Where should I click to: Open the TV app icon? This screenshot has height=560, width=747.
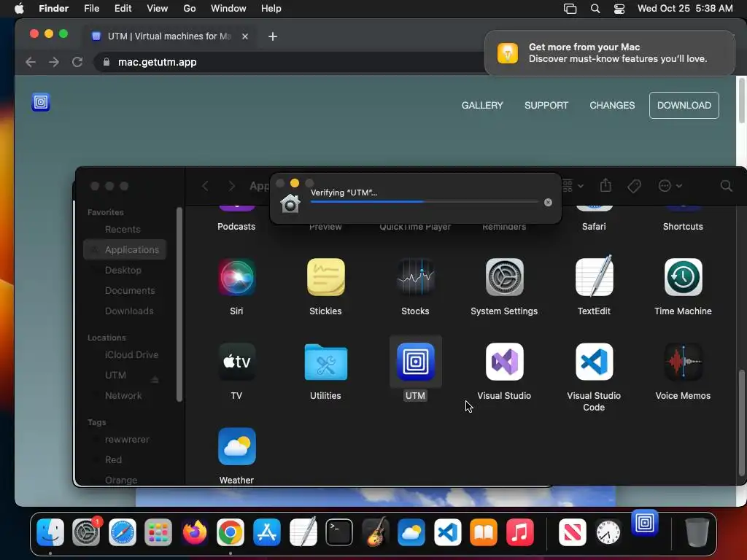coord(237,362)
